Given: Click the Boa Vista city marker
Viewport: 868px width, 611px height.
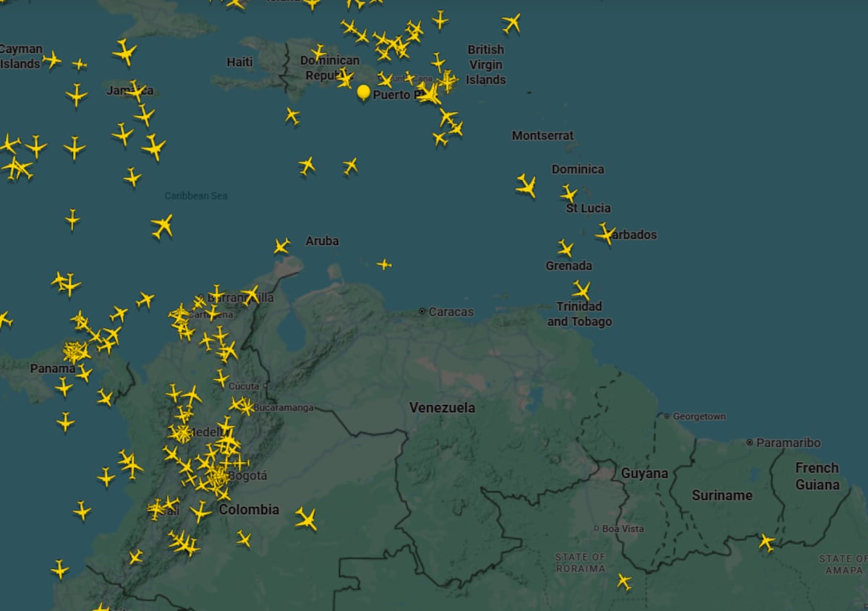Looking at the screenshot, I should pos(596,529).
